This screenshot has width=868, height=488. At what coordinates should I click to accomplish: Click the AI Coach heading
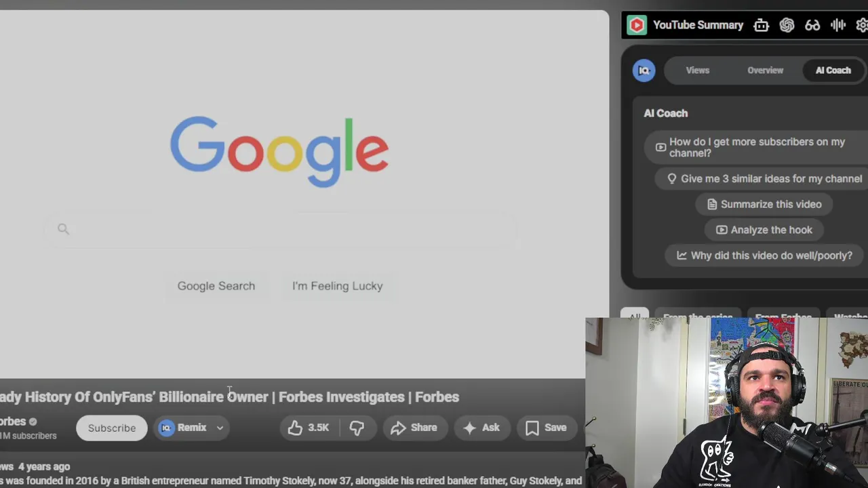click(x=665, y=113)
